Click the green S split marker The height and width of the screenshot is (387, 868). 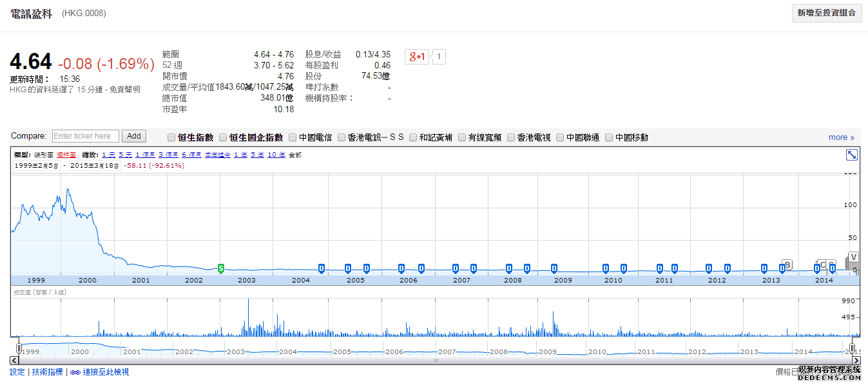coord(221,268)
